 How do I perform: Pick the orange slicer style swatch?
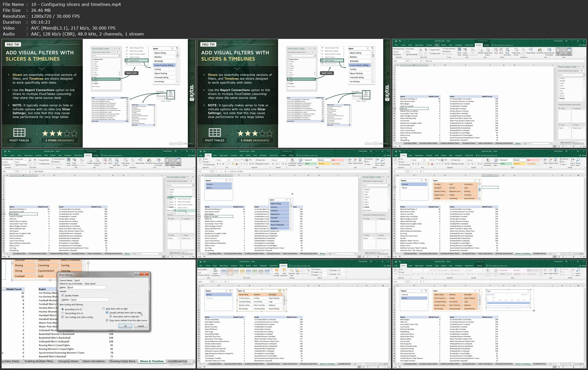click(x=230, y=272)
